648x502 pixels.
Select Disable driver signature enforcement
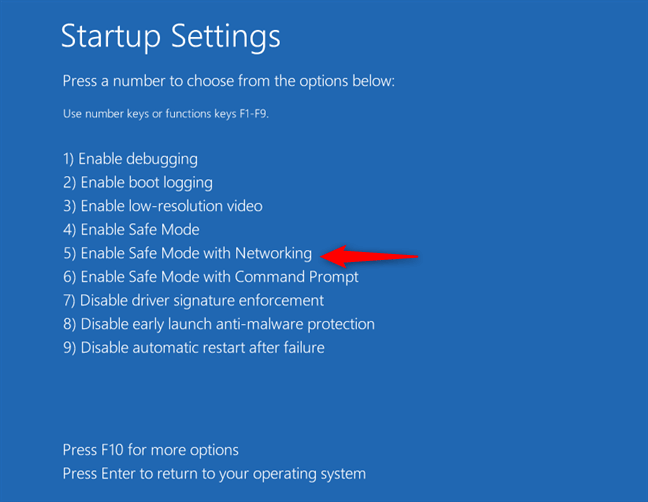[193, 300]
